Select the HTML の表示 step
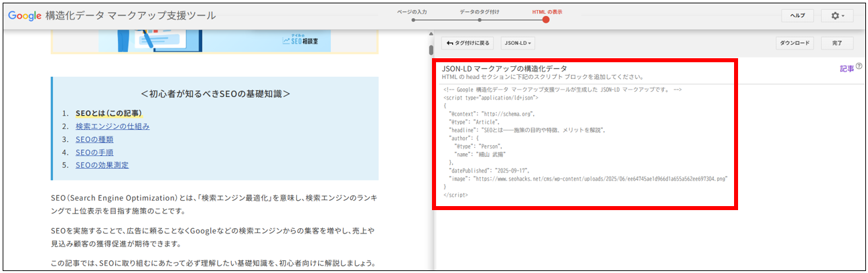The height and width of the screenshot is (273, 868). coord(547,12)
